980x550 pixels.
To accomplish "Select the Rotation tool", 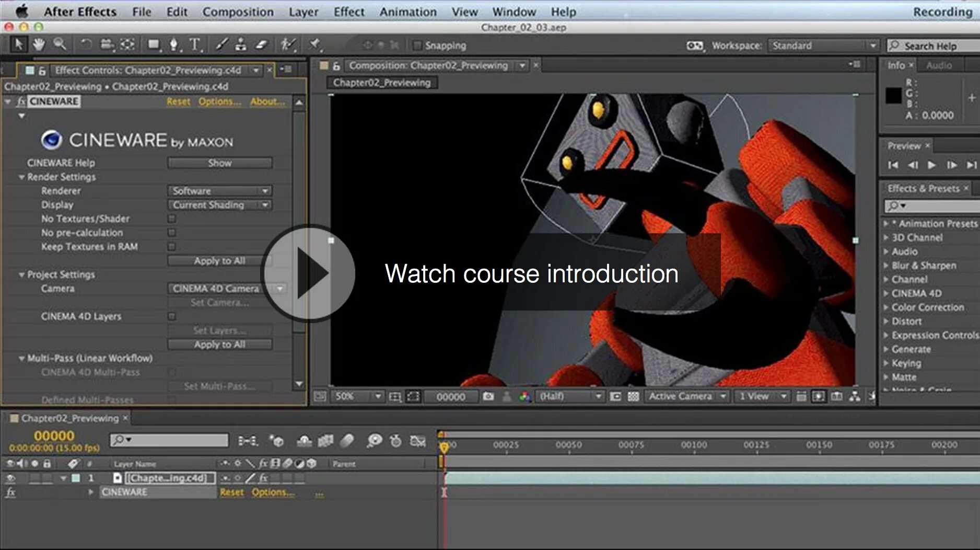I will (86, 44).
